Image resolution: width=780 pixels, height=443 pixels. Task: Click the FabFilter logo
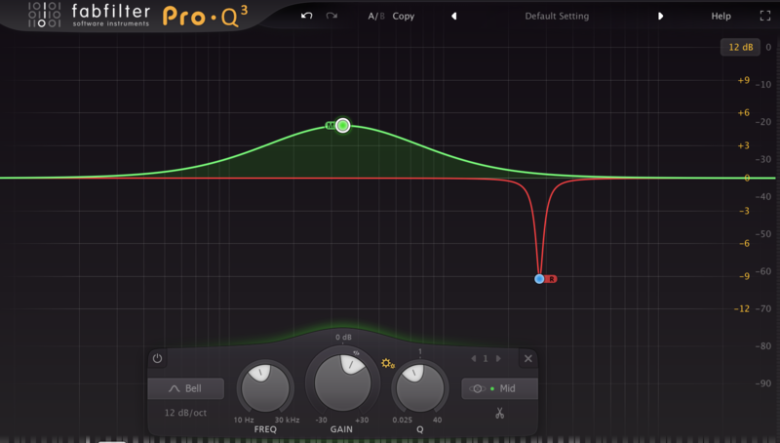[x=90, y=15]
